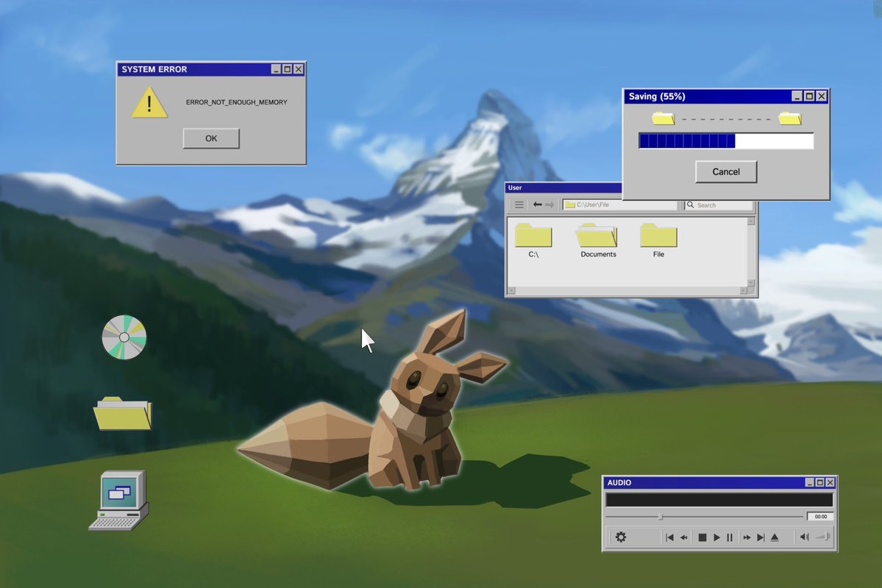
Task: Eject media in the Audio player
Action: (x=775, y=537)
